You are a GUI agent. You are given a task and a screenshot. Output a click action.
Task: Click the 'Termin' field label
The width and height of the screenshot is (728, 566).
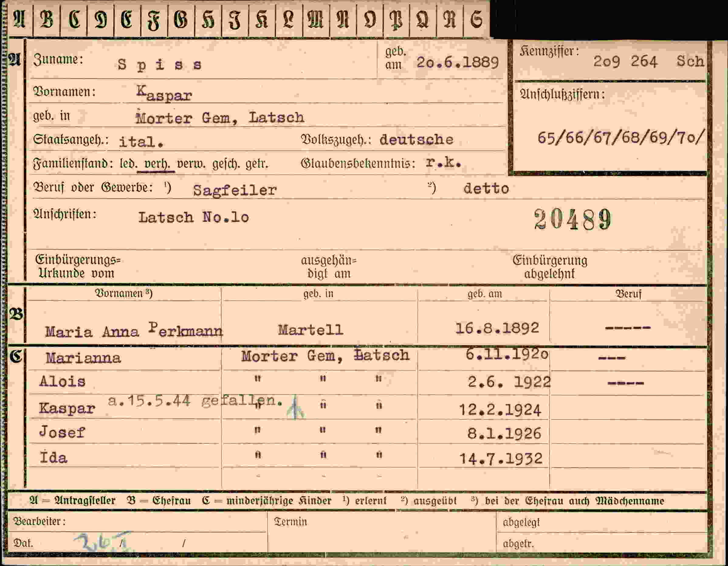coord(290,522)
